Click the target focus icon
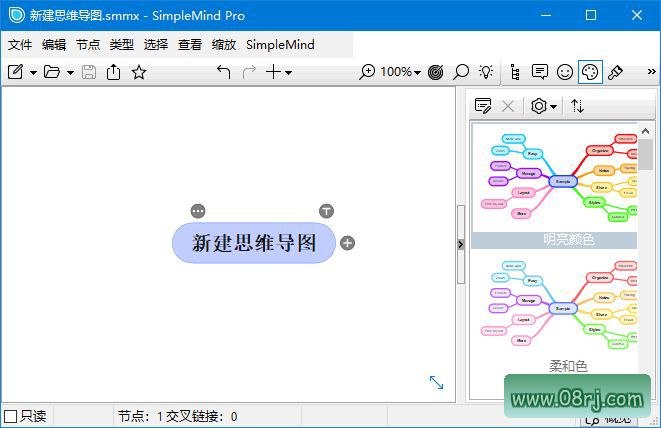The width and height of the screenshot is (661, 428). tap(435, 72)
